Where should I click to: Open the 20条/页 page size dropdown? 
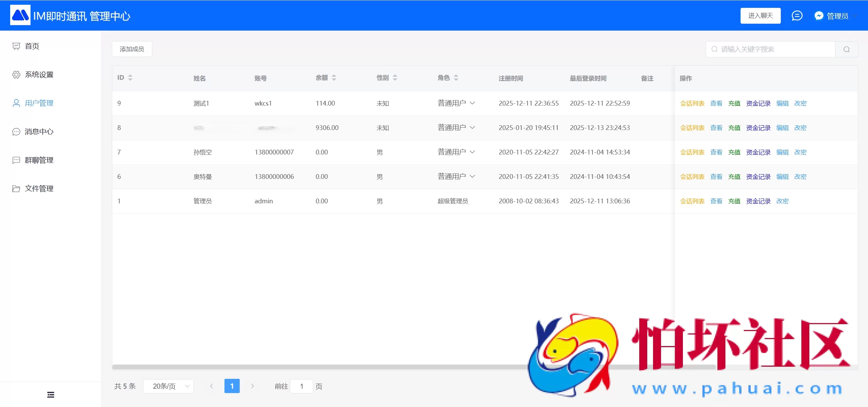[169, 386]
